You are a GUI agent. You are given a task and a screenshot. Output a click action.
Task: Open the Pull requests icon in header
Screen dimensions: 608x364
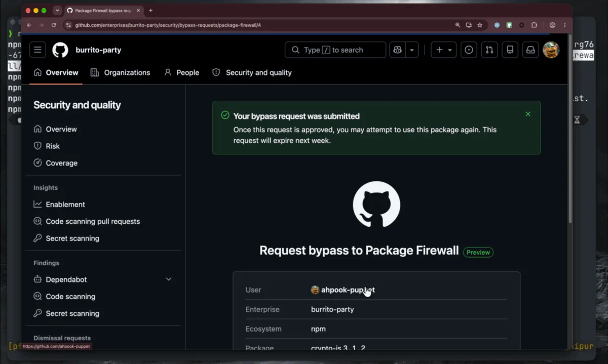[x=489, y=50]
